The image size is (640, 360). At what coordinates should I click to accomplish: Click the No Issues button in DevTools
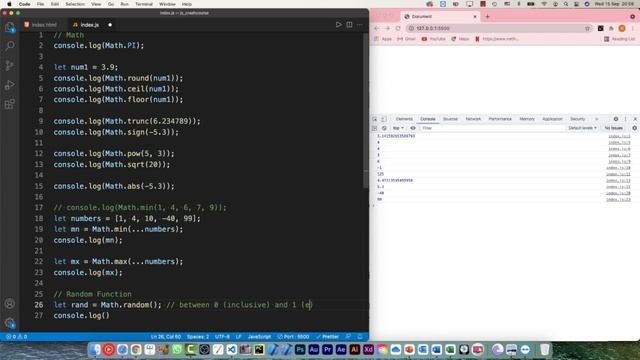coord(613,128)
